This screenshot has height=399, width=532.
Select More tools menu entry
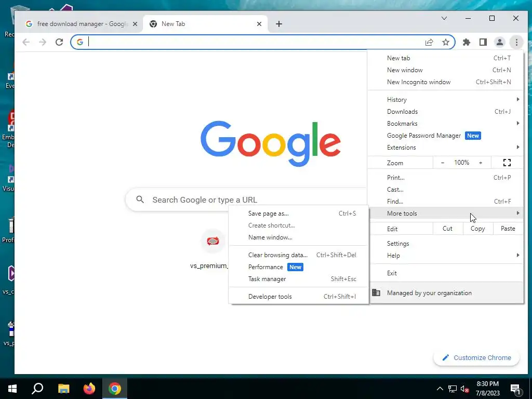[445, 213]
